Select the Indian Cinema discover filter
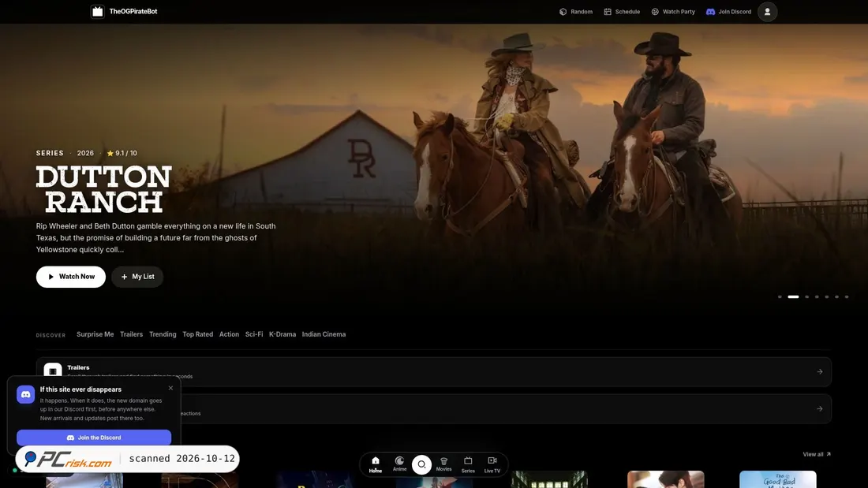 [324, 334]
